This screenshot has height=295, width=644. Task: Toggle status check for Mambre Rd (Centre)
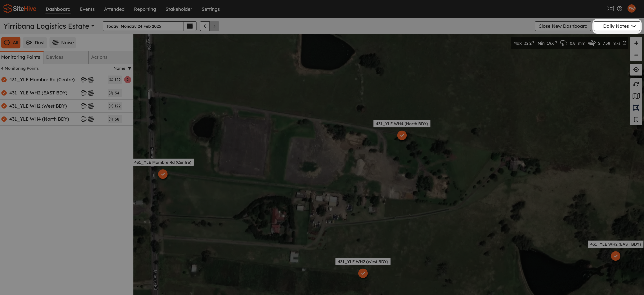click(x=4, y=80)
